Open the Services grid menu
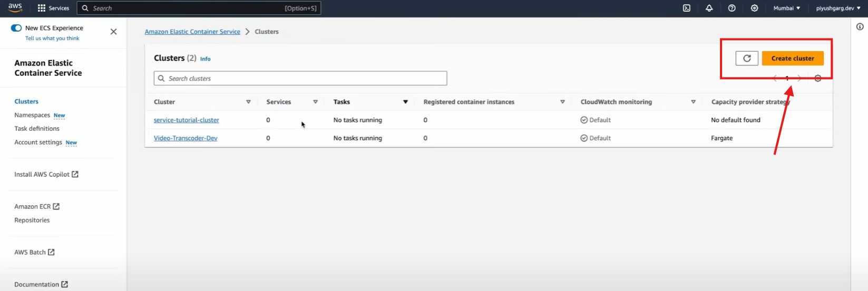The height and width of the screenshot is (291, 868). [53, 8]
